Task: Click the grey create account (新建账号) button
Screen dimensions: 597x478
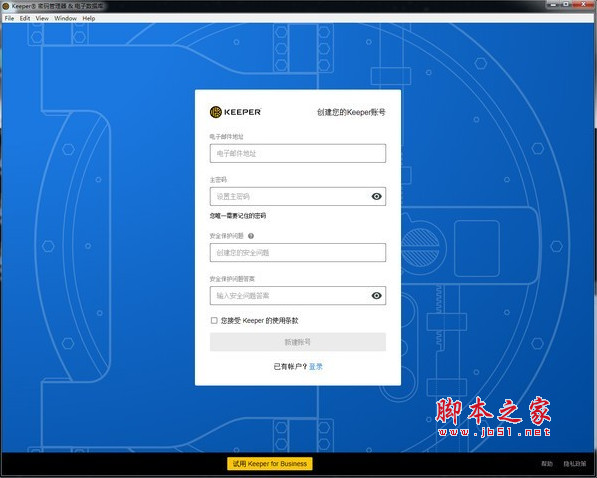Action: [298, 342]
